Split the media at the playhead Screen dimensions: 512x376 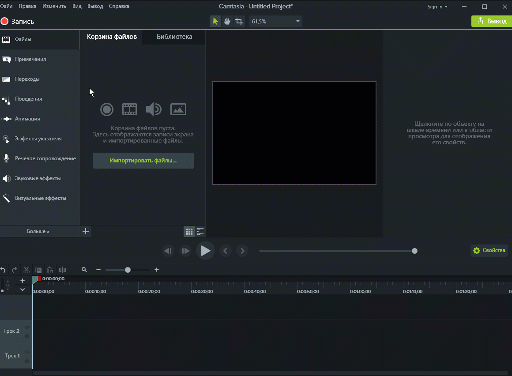[62, 270]
